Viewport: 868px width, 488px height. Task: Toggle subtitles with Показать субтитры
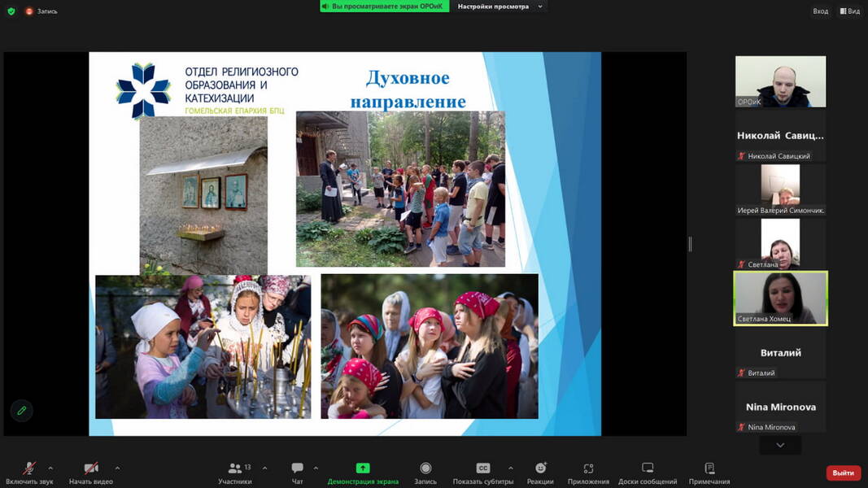tap(483, 473)
